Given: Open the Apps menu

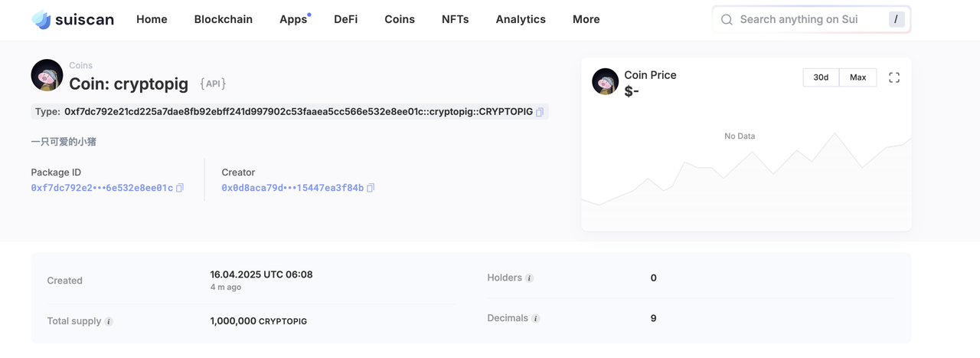Looking at the screenshot, I should click(293, 19).
